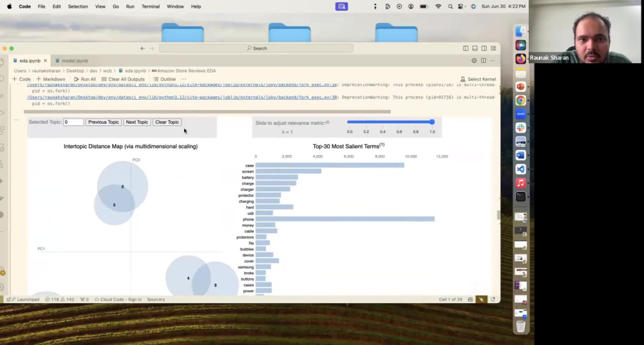Open the Select Kernel picker
Viewport: 644px width, 345px height.
[x=478, y=79]
